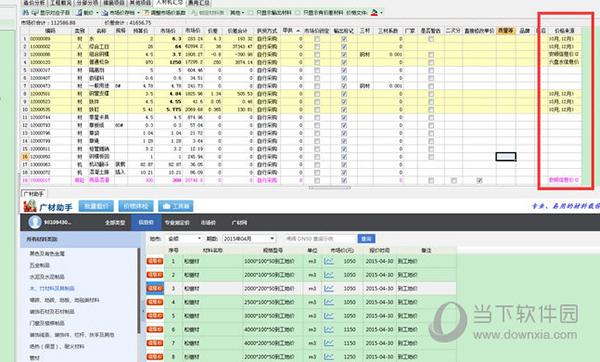Select the outlined empty cell in row 16

[x=506, y=157]
